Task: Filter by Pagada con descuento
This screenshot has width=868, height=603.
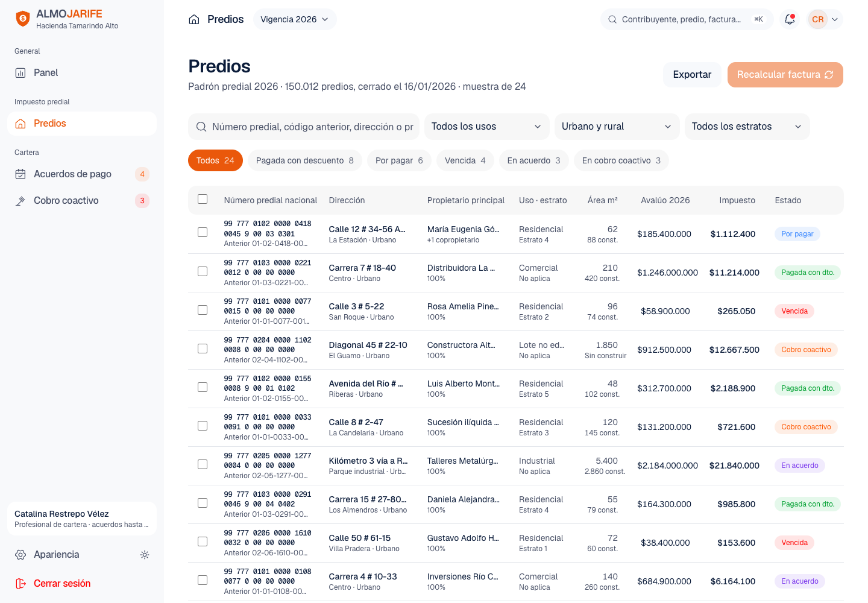Action: coord(305,160)
